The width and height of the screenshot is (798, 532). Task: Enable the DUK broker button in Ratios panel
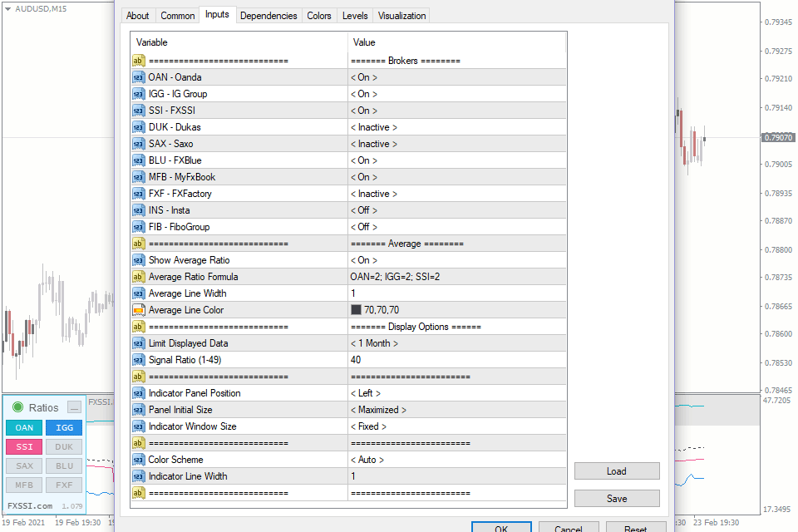pyautogui.click(x=64, y=447)
